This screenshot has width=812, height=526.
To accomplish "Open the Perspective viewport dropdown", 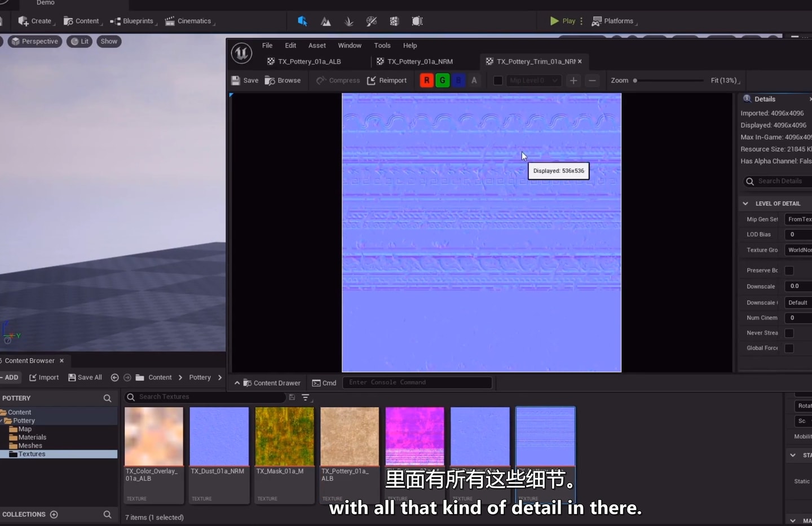I will click(x=36, y=41).
